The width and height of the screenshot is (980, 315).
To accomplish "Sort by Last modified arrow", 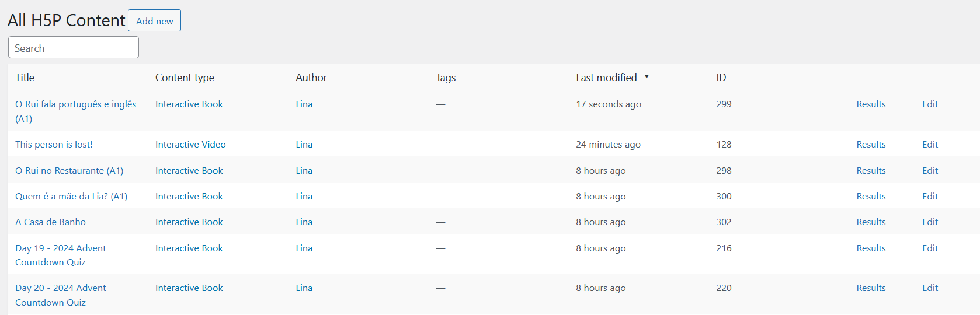I will [x=647, y=77].
